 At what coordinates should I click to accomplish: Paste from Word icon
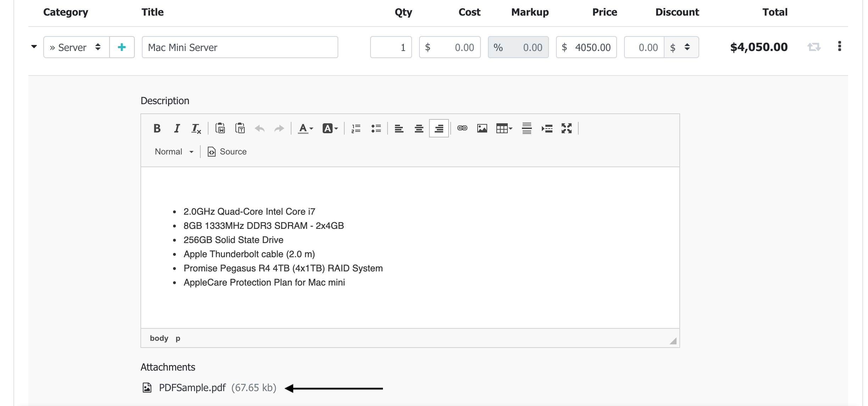point(220,128)
